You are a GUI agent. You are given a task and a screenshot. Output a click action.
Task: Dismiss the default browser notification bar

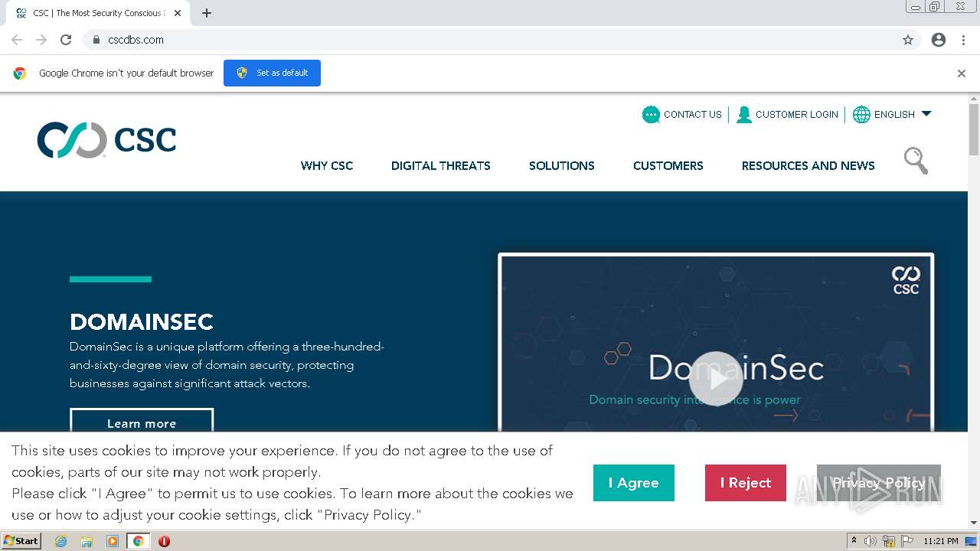[962, 73]
